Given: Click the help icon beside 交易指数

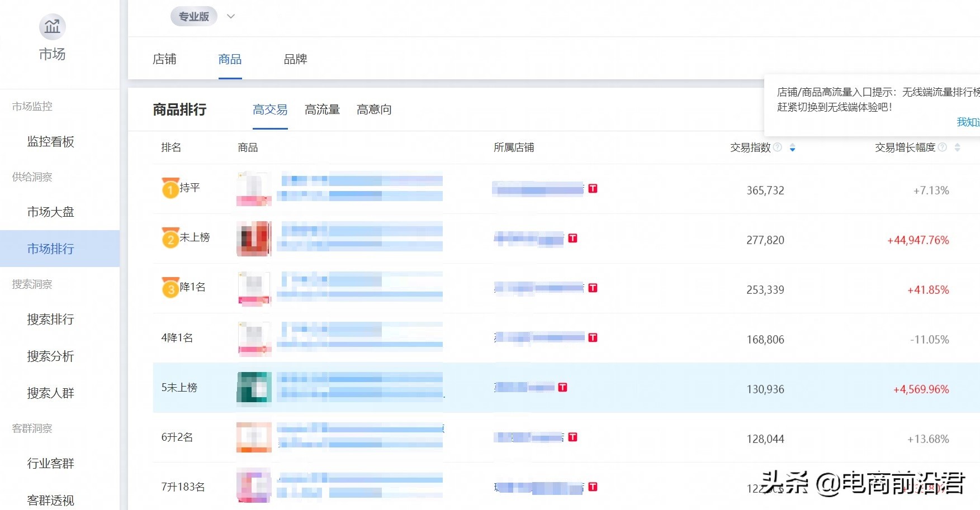Looking at the screenshot, I should point(778,147).
